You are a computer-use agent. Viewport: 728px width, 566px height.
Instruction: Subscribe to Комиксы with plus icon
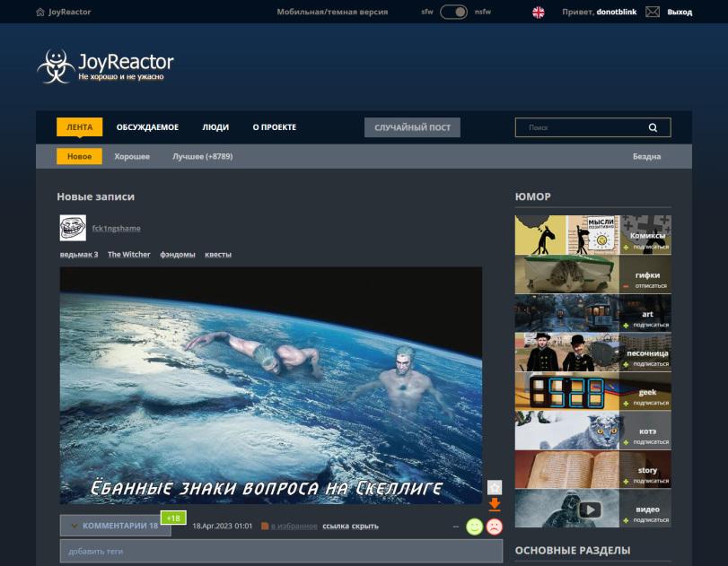click(626, 248)
